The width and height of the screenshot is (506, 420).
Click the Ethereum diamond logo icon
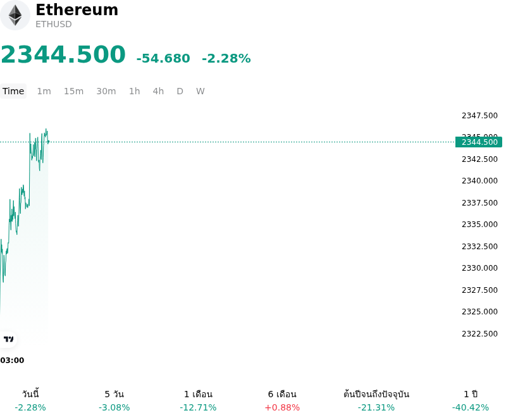point(15,15)
